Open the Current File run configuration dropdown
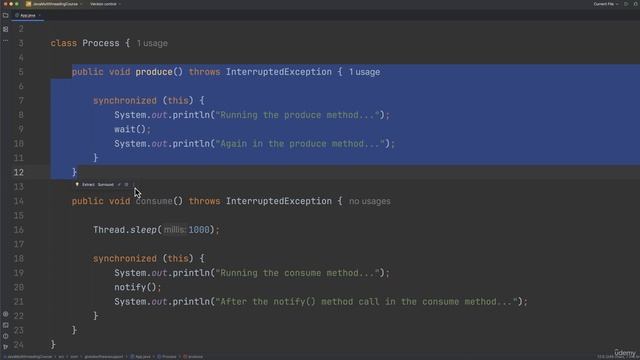Image resolution: width=640 pixels, height=360 pixels. coord(606,4)
